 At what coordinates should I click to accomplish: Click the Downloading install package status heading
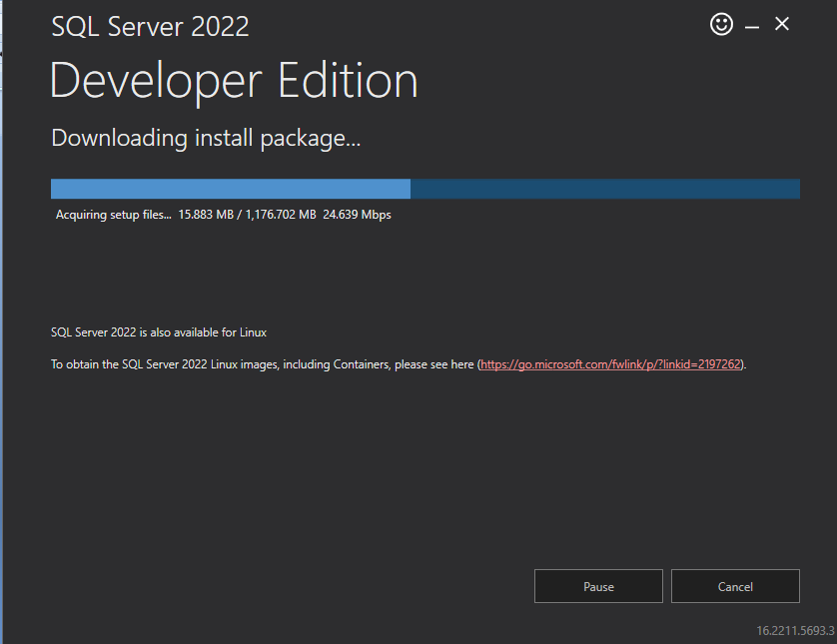pos(206,138)
